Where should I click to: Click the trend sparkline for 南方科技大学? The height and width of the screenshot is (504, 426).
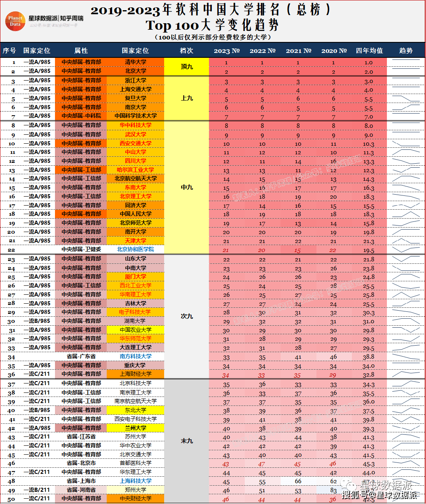pyautogui.click(x=406, y=357)
